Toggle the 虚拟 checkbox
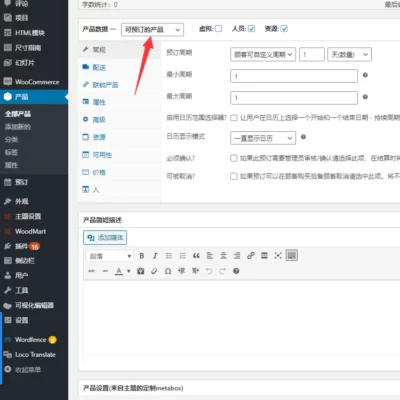 (x=218, y=29)
